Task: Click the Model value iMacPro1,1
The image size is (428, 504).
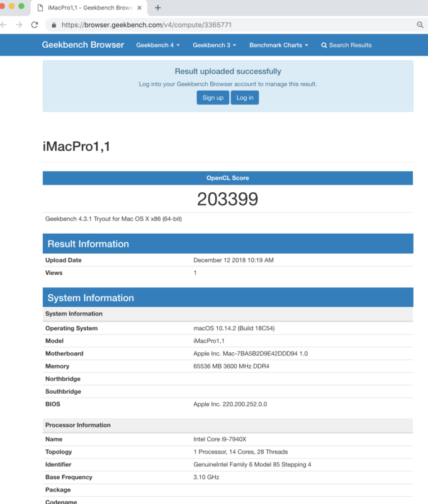Action: 209,341
